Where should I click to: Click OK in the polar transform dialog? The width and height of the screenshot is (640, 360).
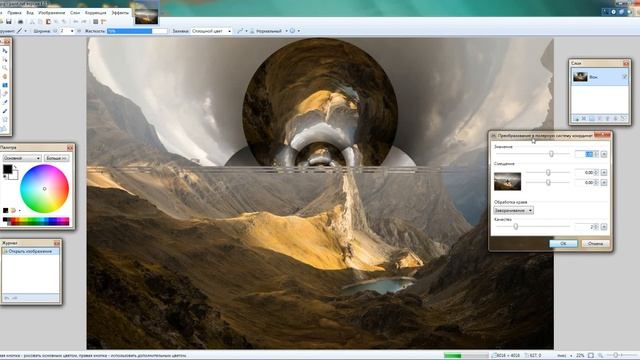[563, 244]
